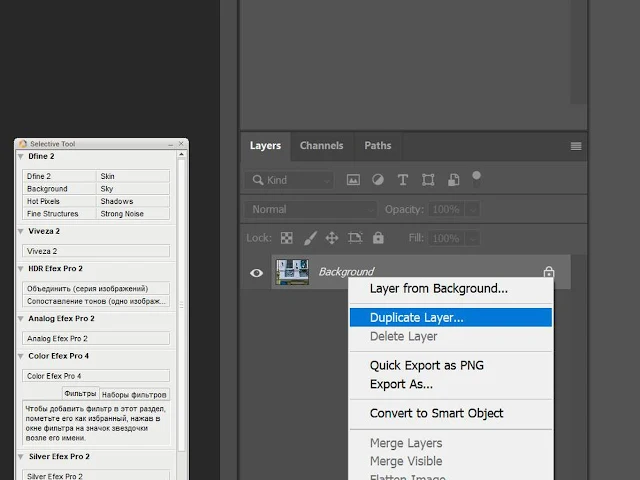Launch Silver Efex Pro 2 button

click(x=96, y=476)
